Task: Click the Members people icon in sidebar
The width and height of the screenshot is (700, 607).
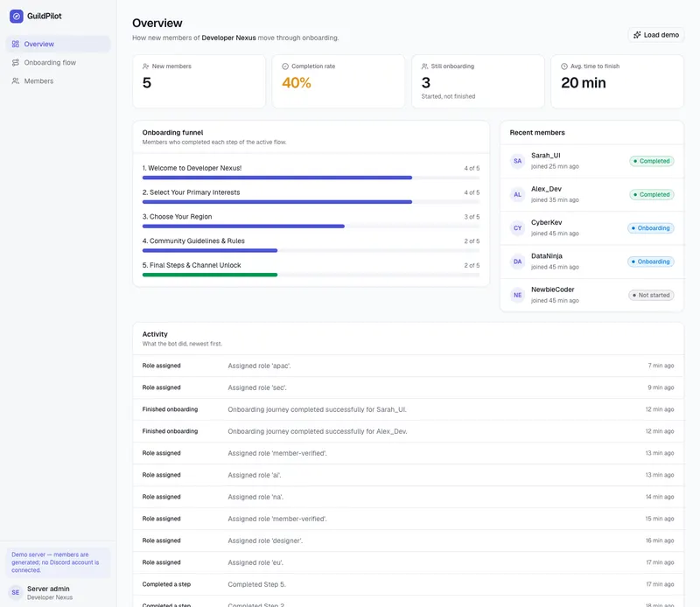Action: (x=16, y=80)
